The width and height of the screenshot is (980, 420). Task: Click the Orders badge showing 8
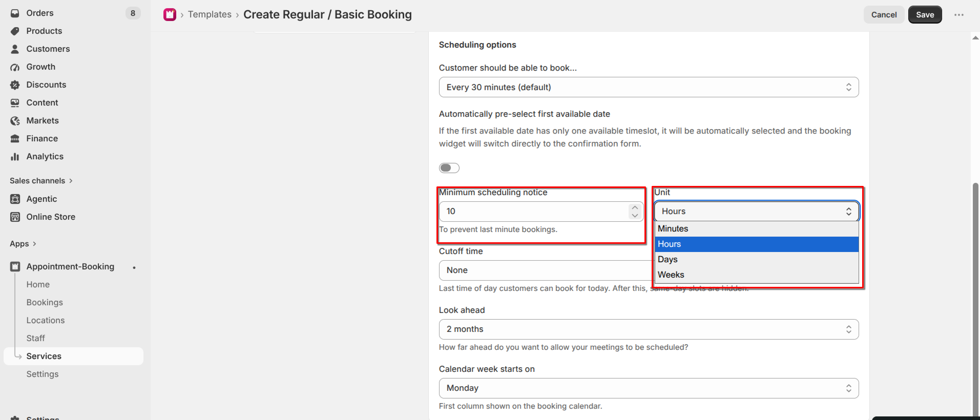click(133, 13)
